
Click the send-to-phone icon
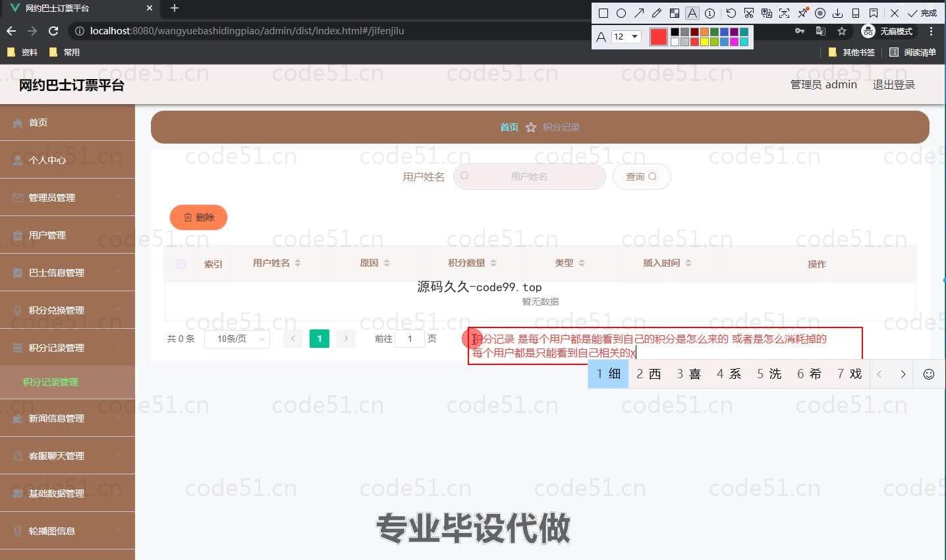[856, 13]
